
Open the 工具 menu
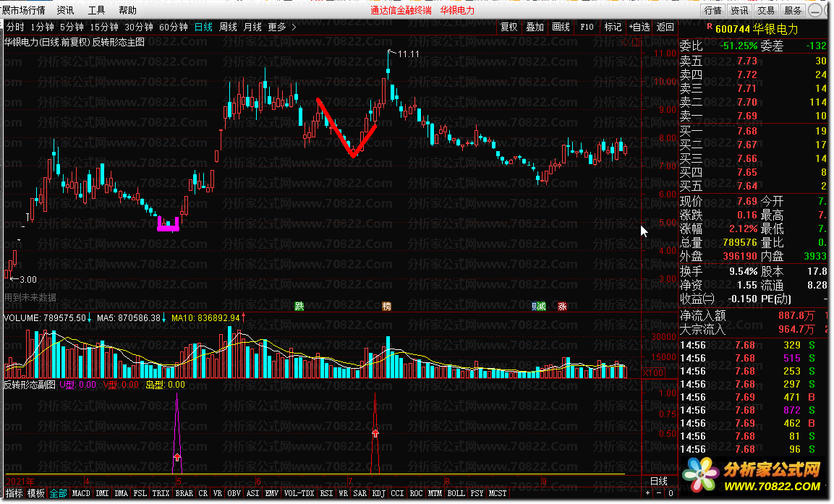(x=96, y=10)
